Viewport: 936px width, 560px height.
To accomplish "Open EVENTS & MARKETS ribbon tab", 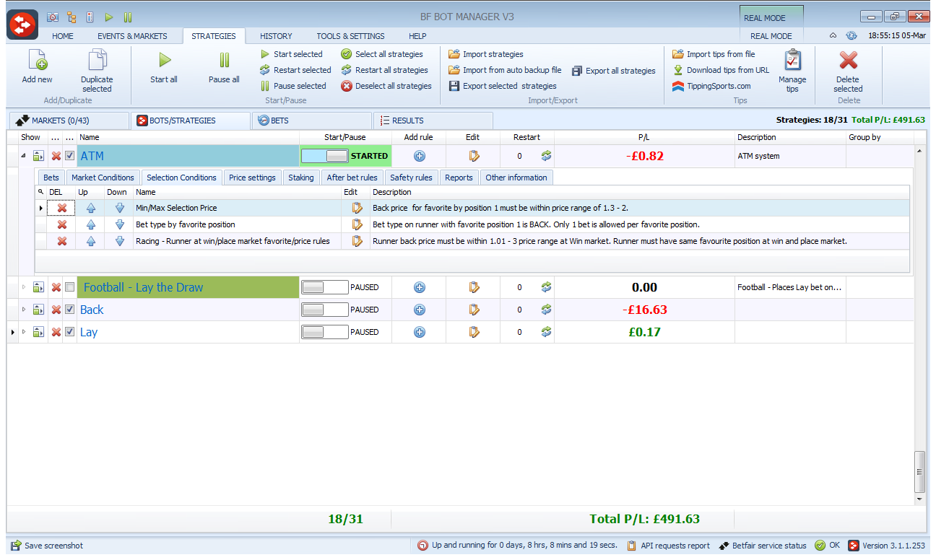I will pos(132,36).
